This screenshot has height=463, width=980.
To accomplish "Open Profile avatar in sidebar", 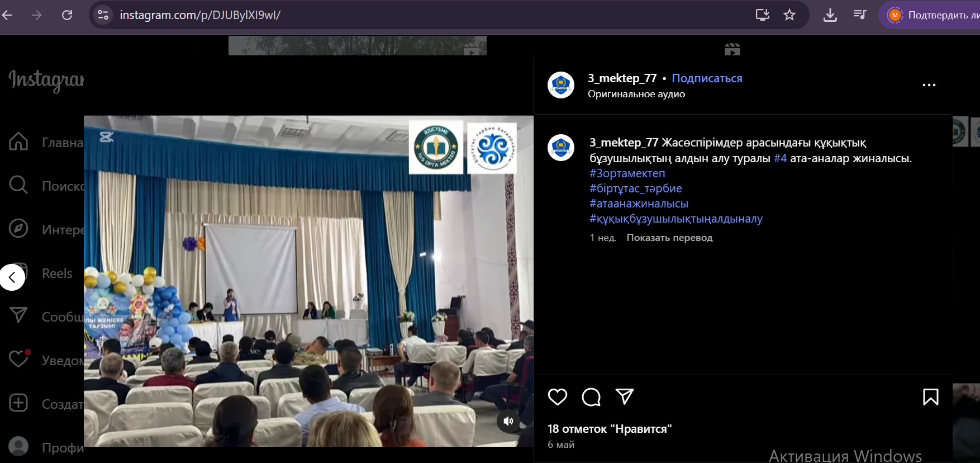I will click(x=18, y=446).
